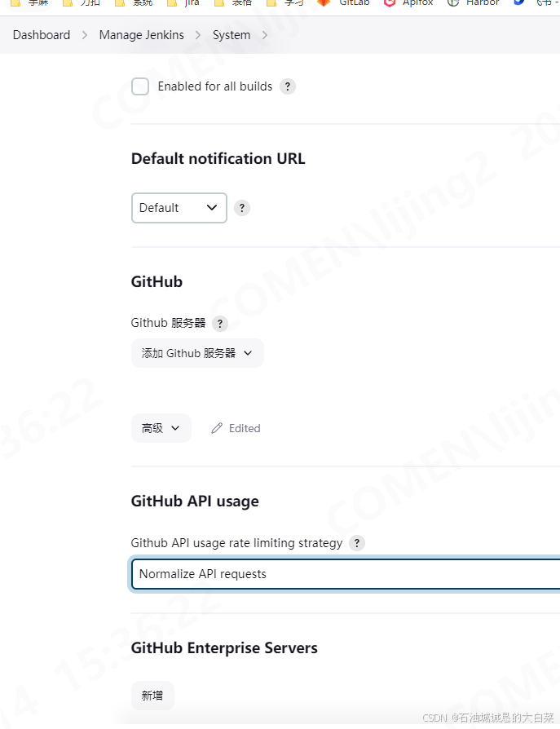Image resolution: width=560 pixels, height=729 pixels.
Task: Open the jira bookmark folder
Action: [183, 2]
